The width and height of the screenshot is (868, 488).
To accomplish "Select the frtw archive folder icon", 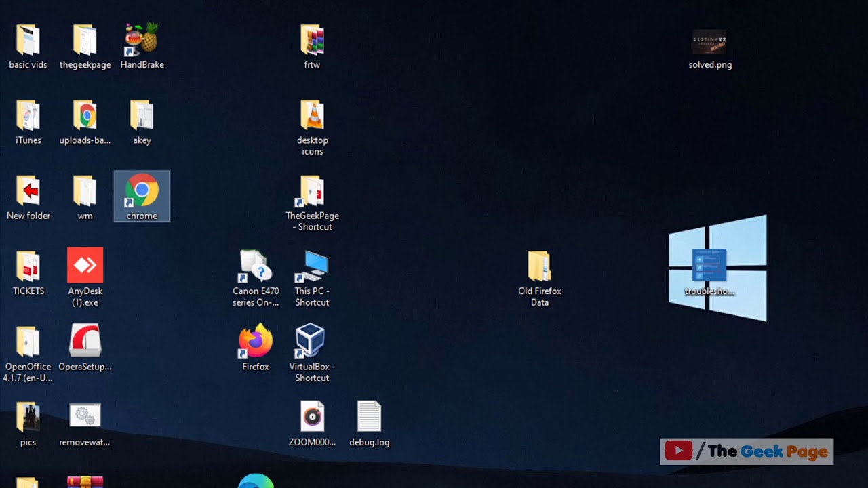I will 312,40.
